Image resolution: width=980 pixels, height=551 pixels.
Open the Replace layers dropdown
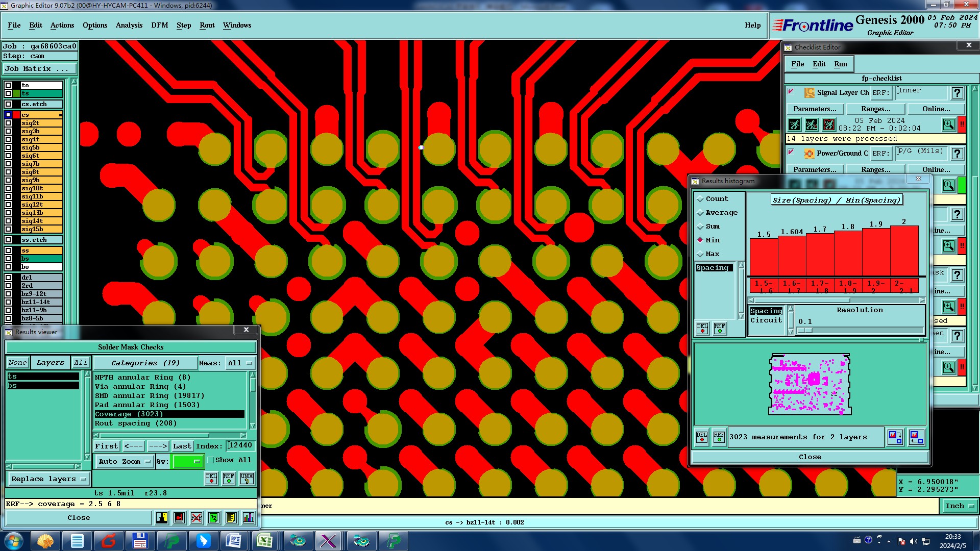(x=48, y=479)
